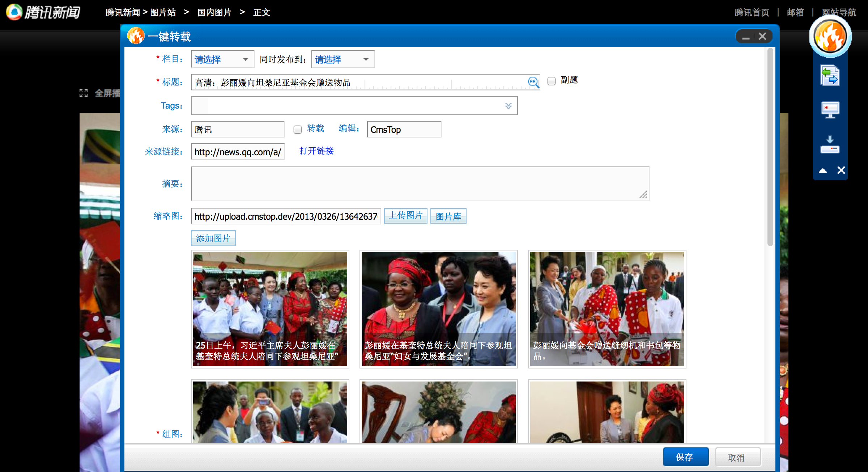Screen dimensions: 868x472
Task: Open the 栏目 请选择 dropdown
Action: pos(222,59)
